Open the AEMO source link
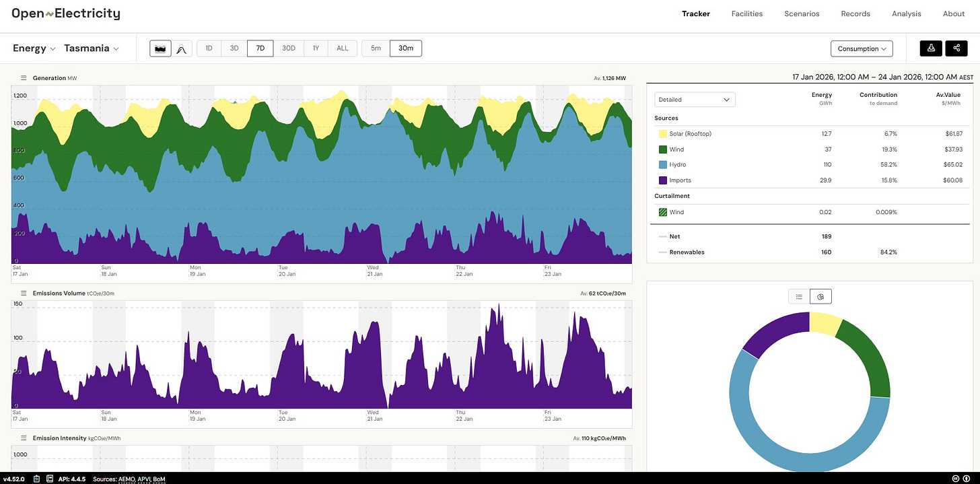The height and width of the screenshot is (484, 980). tap(128, 479)
